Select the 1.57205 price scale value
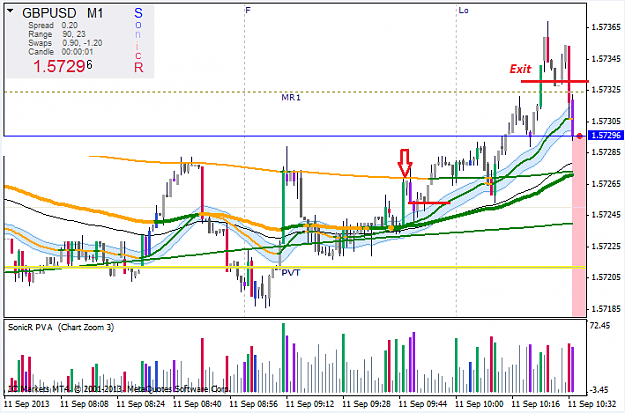 pos(606,277)
